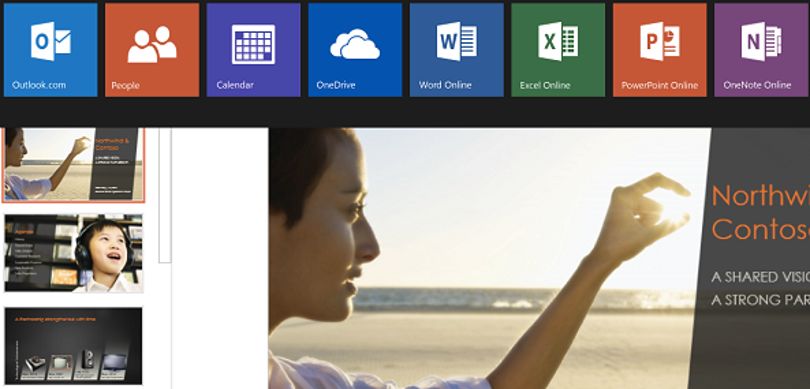Open the People contacts icon

152,44
